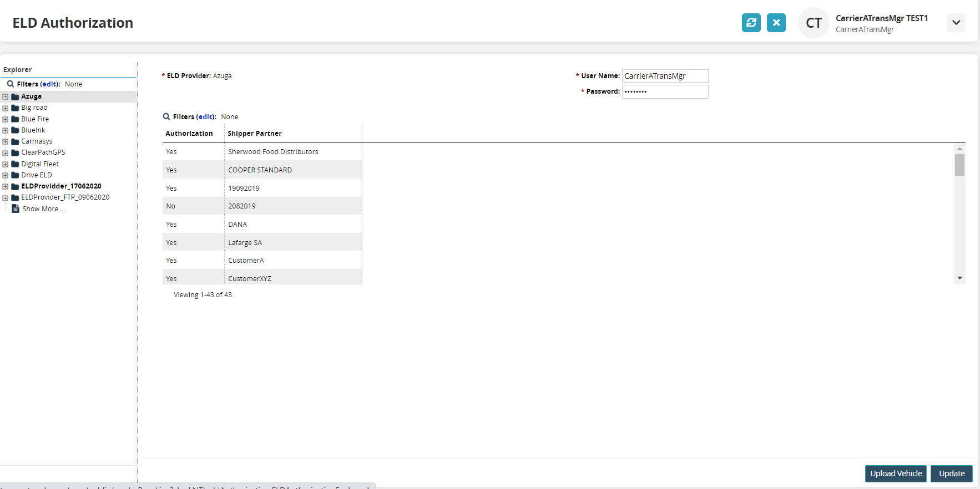Click the BlueInk folder icon
Screen dimensions: 980x489
click(x=16, y=130)
